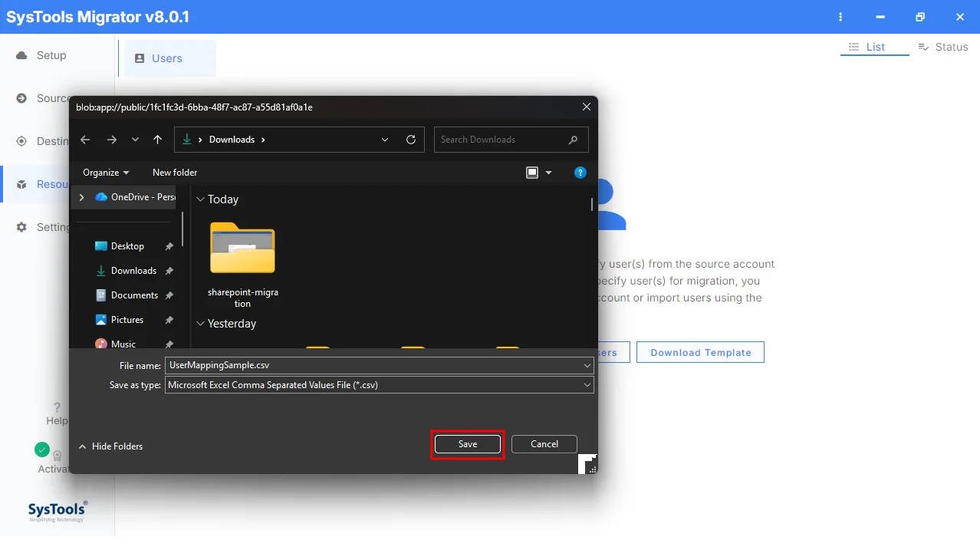Refresh the Downloads folder view

[x=411, y=140]
